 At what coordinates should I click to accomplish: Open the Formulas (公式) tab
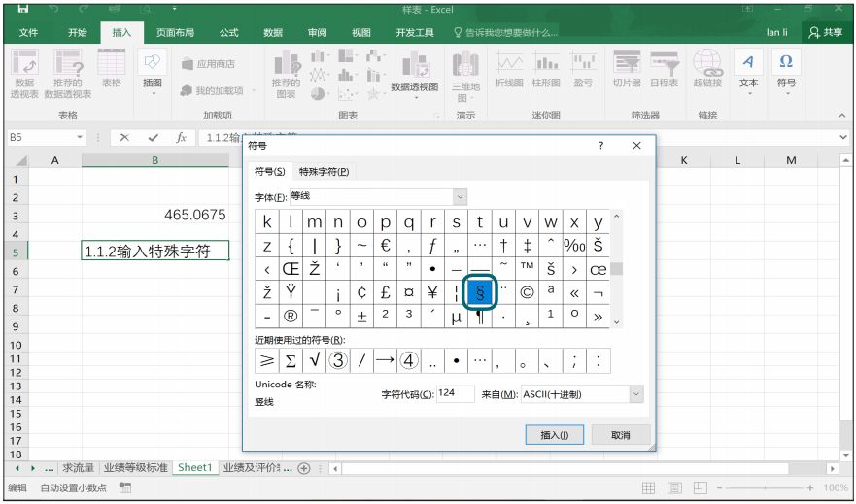pyautogui.click(x=229, y=33)
